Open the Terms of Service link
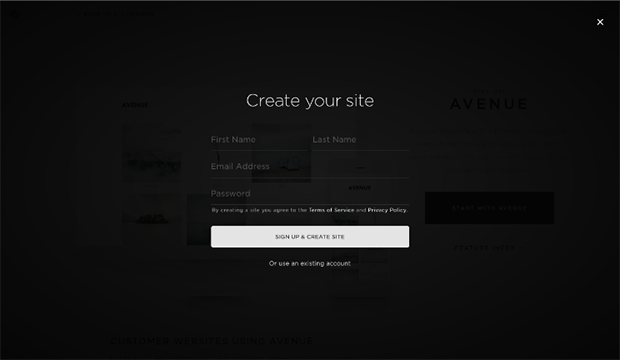Viewport: 620px width, 360px height. coord(331,210)
